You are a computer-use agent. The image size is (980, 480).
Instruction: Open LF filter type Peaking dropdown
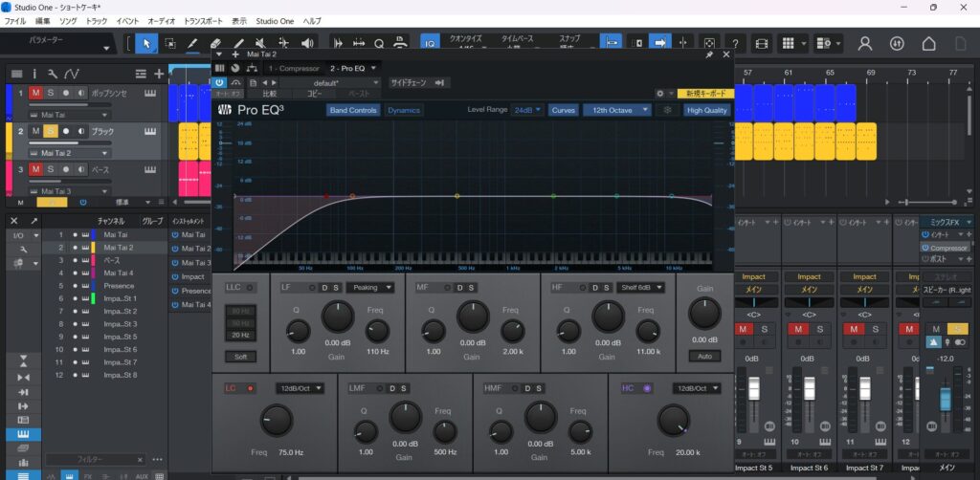371,288
